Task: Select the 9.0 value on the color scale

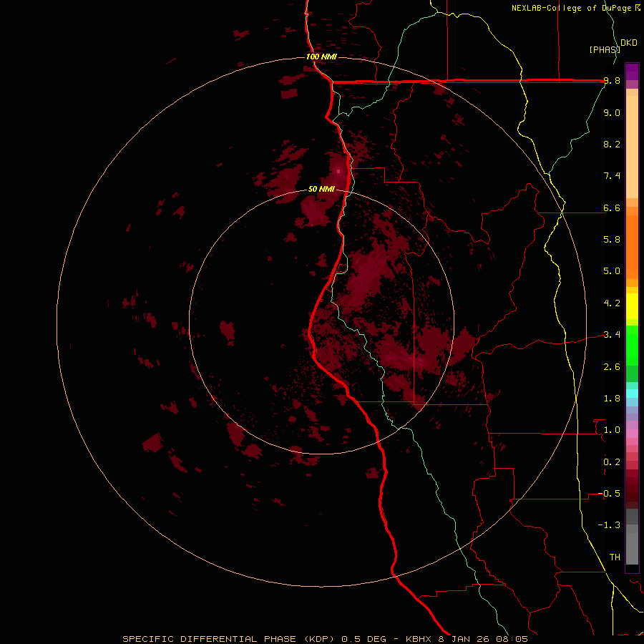Action: pos(612,112)
